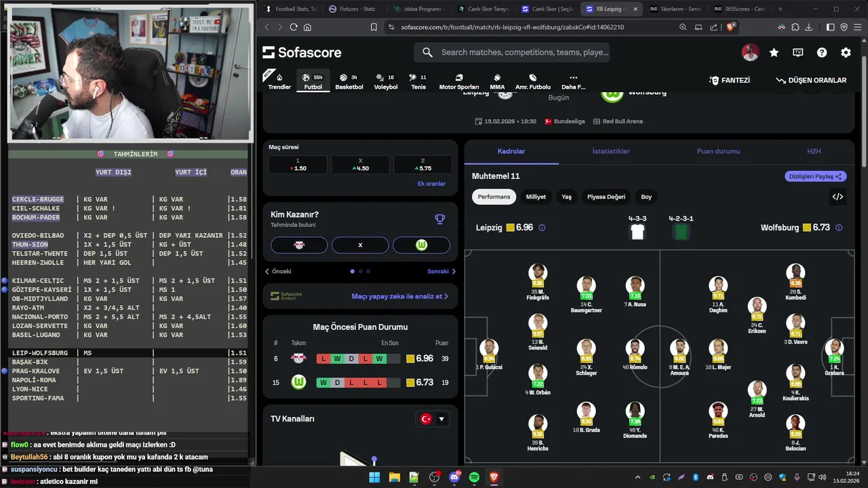Click the info icon next to Wolfsburg rating
The height and width of the screenshot is (488, 868).
pyautogui.click(x=839, y=228)
